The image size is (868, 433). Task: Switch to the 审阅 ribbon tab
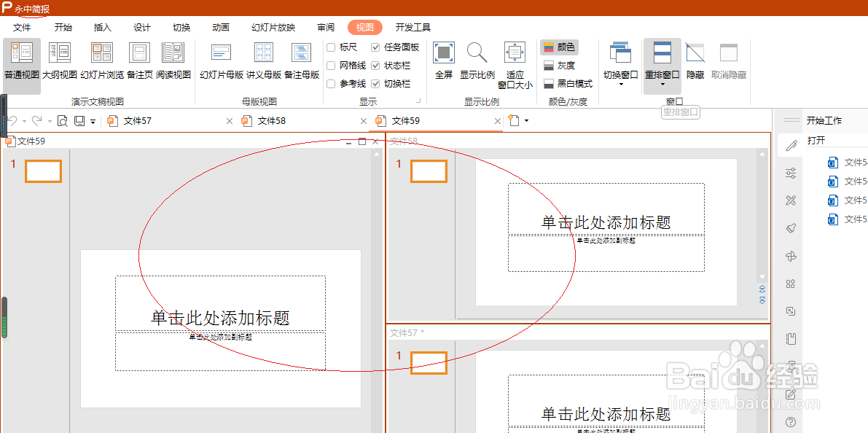(x=326, y=28)
